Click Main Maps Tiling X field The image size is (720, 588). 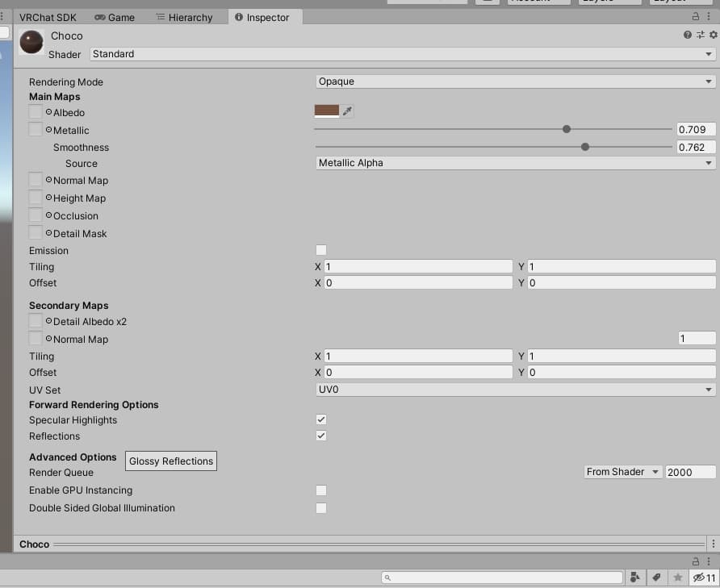pos(418,267)
